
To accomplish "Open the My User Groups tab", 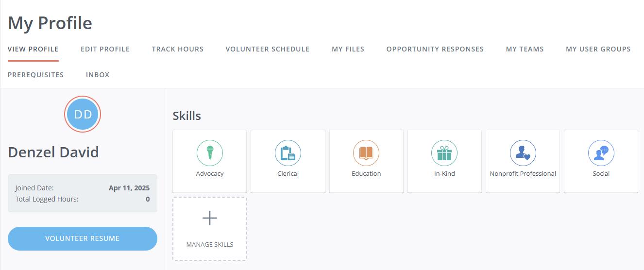I will (x=598, y=49).
